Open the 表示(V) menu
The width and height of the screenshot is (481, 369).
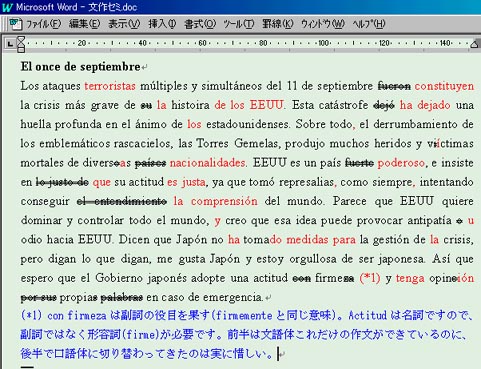124,24
